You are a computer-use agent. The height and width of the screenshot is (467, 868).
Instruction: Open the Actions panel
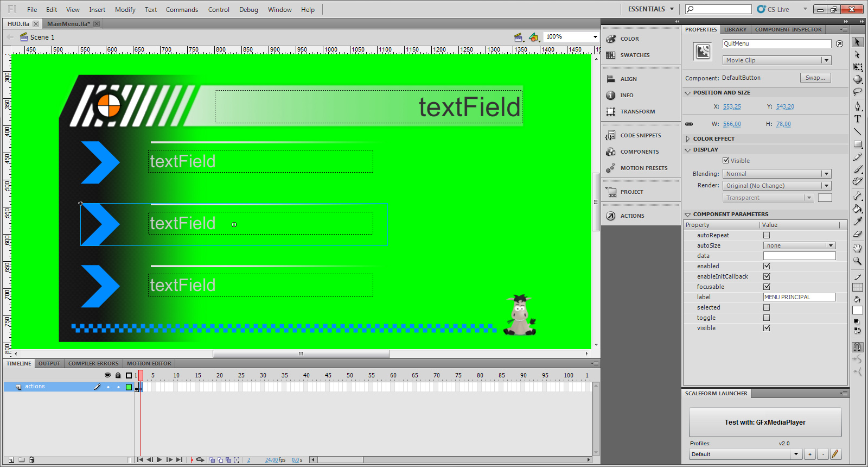632,216
